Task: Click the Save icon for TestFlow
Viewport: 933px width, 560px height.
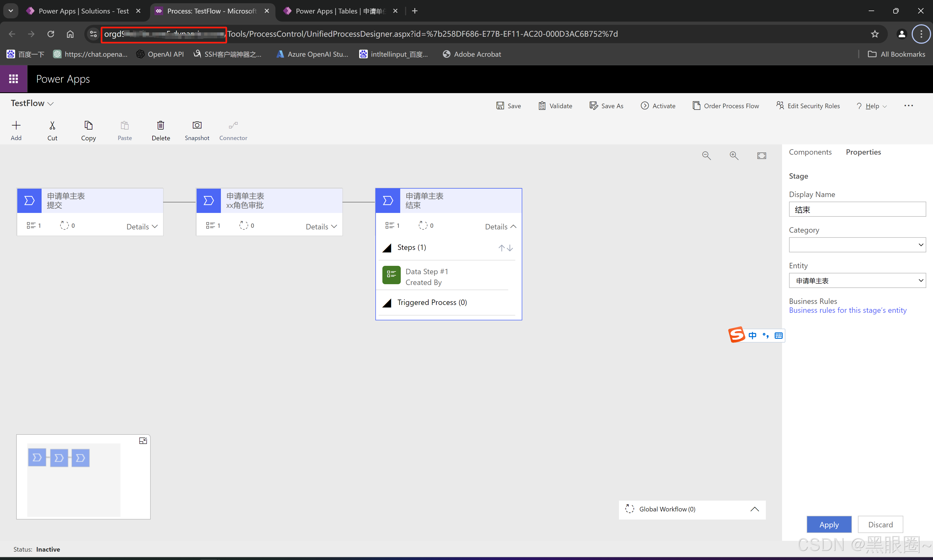Action: click(x=508, y=106)
